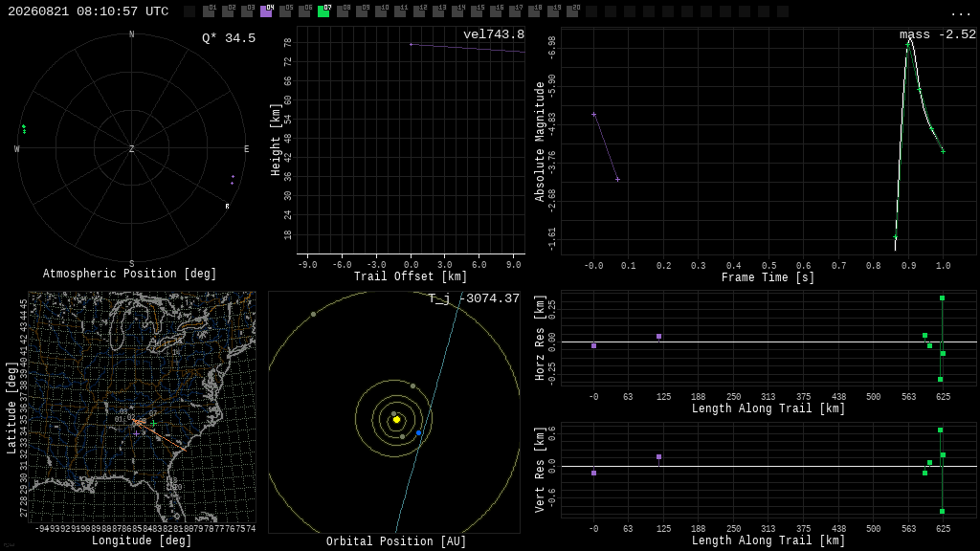Click the Absolute Magnitude axis label
Image resolution: width=980 pixels, height=551 pixels.
[x=540, y=142]
